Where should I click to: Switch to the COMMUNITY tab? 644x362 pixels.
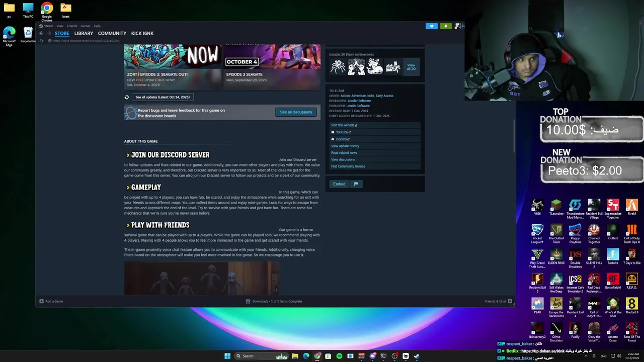click(112, 33)
